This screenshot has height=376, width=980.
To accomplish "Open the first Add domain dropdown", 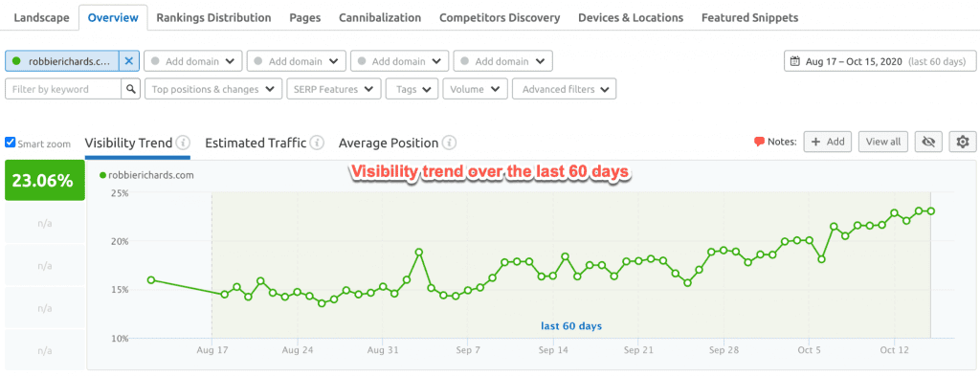I will (x=192, y=61).
